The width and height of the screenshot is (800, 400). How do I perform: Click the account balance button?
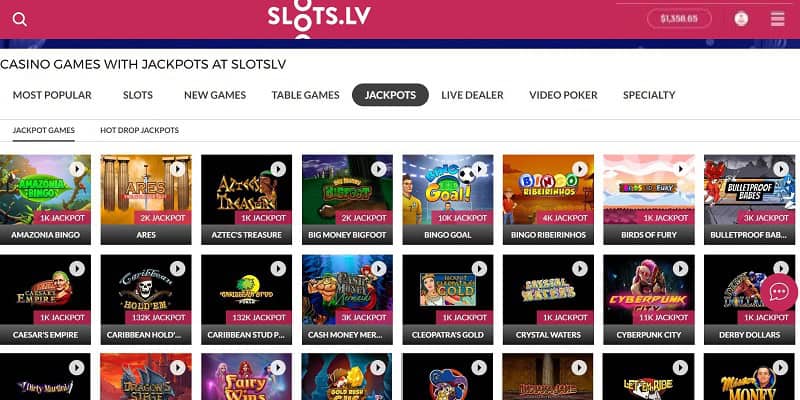(x=679, y=18)
